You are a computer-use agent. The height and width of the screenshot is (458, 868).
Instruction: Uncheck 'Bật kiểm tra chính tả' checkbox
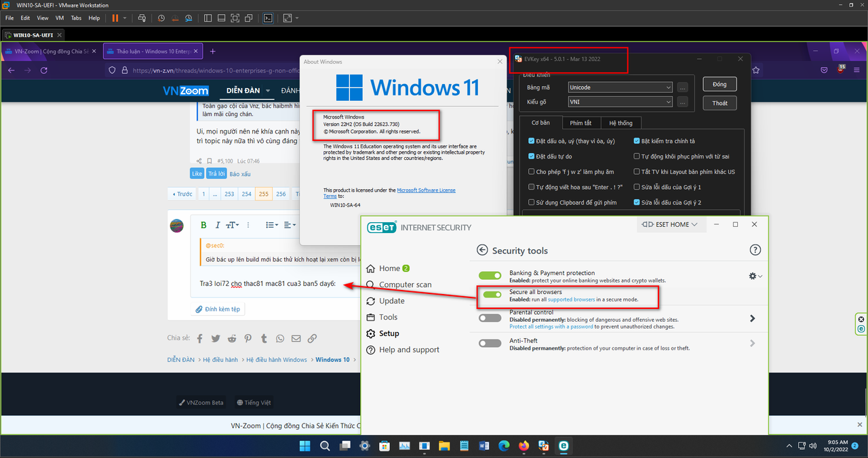click(637, 141)
